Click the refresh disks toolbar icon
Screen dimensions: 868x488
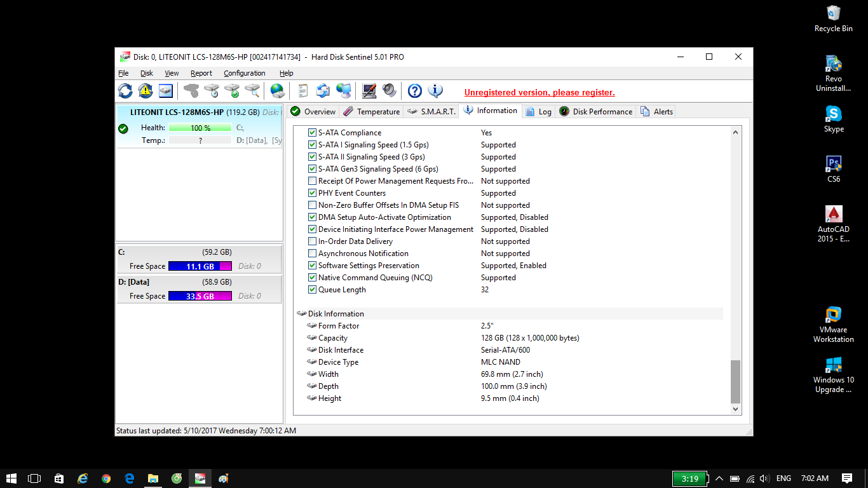coord(125,91)
